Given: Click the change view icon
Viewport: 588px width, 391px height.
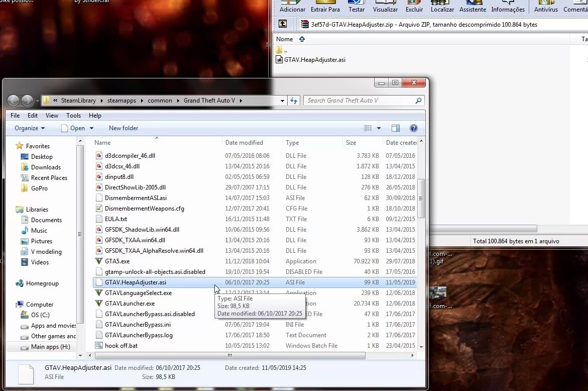Looking at the screenshot, I should [x=368, y=128].
